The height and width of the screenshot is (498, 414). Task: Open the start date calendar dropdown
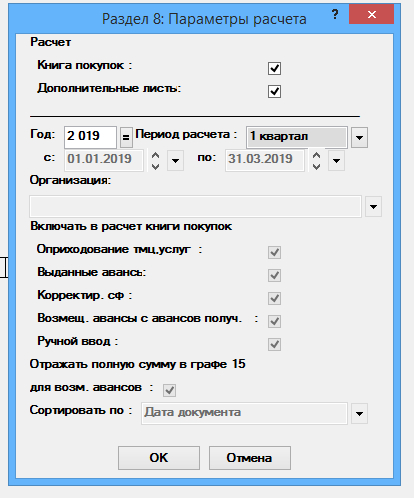click(x=175, y=161)
